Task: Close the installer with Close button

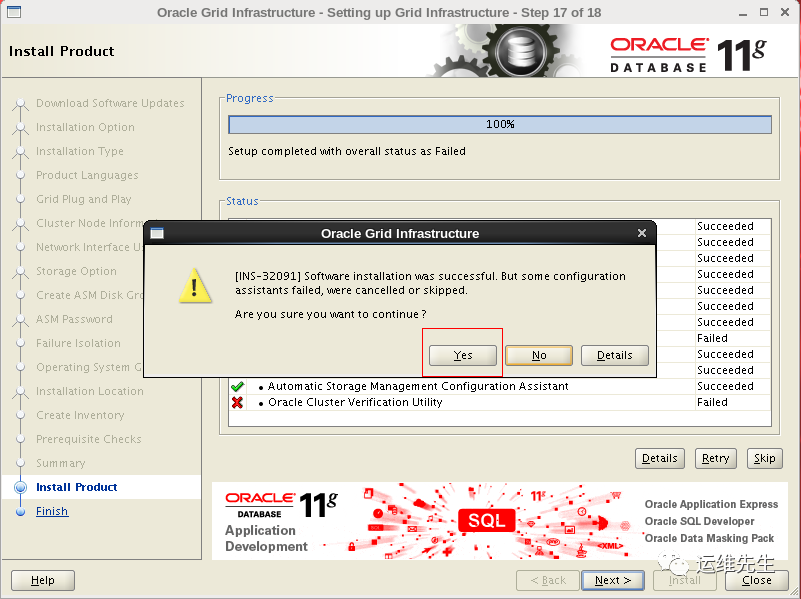Action: pos(757,580)
